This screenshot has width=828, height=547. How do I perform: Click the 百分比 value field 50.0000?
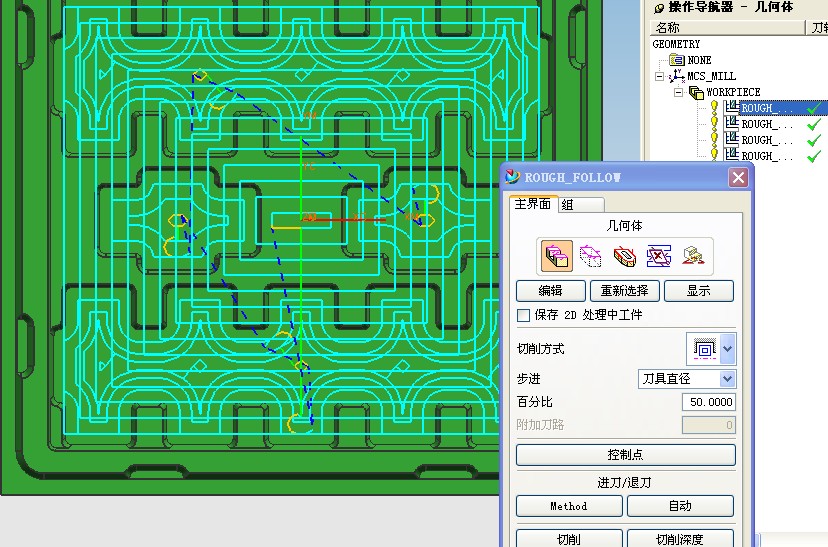point(709,402)
